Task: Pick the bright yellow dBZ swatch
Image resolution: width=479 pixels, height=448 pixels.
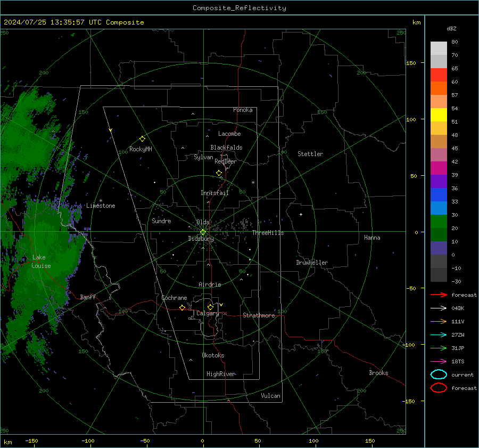Action: click(x=439, y=115)
